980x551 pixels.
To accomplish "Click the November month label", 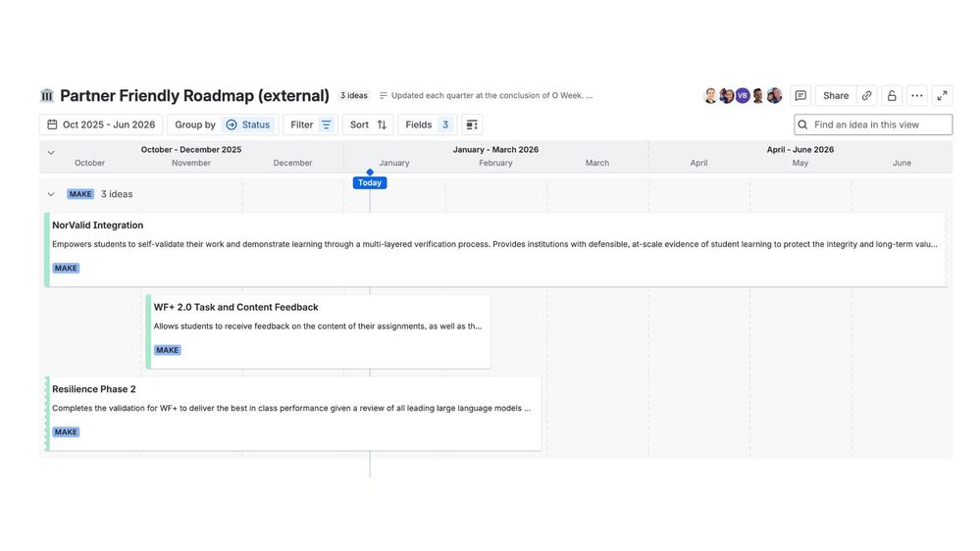I will click(x=191, y=163).
